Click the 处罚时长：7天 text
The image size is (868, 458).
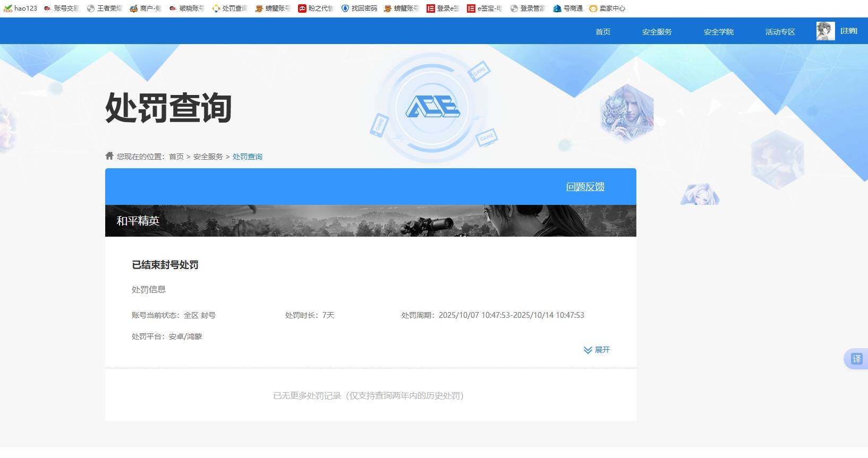(310, 315)
